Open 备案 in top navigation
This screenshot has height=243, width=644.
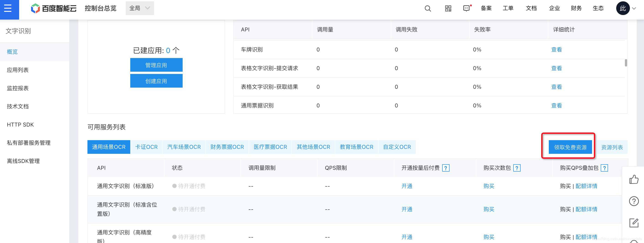click(486, 8)
